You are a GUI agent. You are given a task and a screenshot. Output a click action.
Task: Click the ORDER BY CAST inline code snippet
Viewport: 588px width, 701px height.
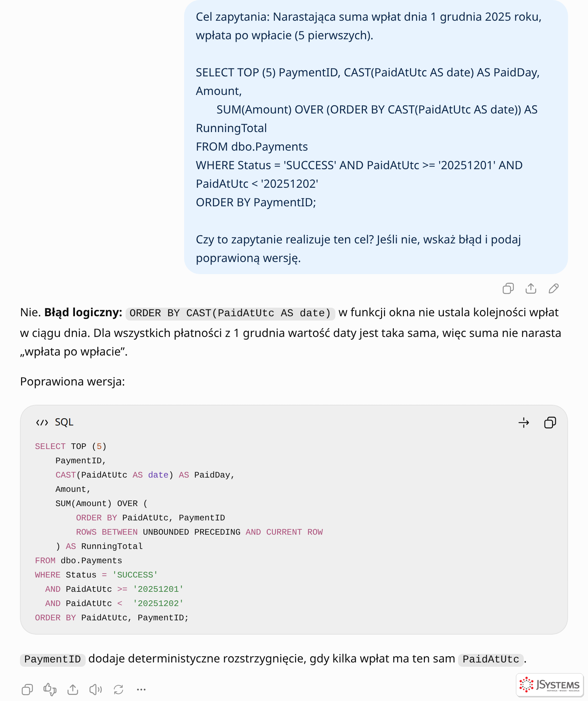point(230,313)
